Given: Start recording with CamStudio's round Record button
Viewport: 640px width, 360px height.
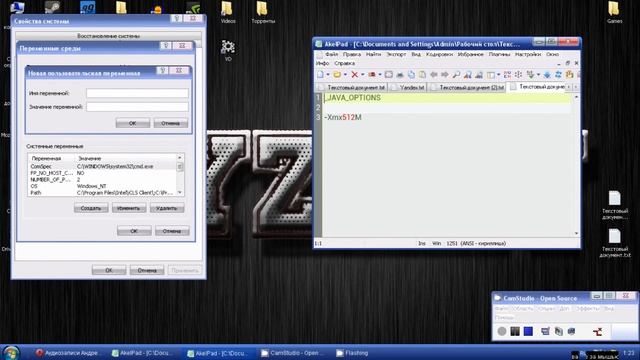Looking at the screenshot, I should point(502,331).
